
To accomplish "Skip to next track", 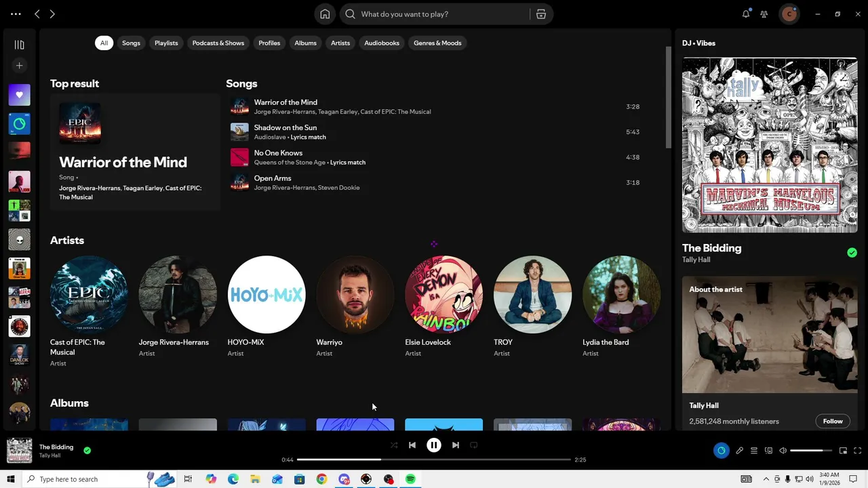I will [456, 445].
